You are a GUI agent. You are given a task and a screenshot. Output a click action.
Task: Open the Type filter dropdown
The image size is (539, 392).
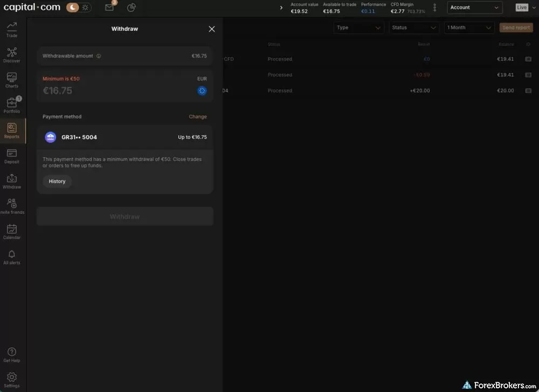pyautogui.click(x=358, y=27)
